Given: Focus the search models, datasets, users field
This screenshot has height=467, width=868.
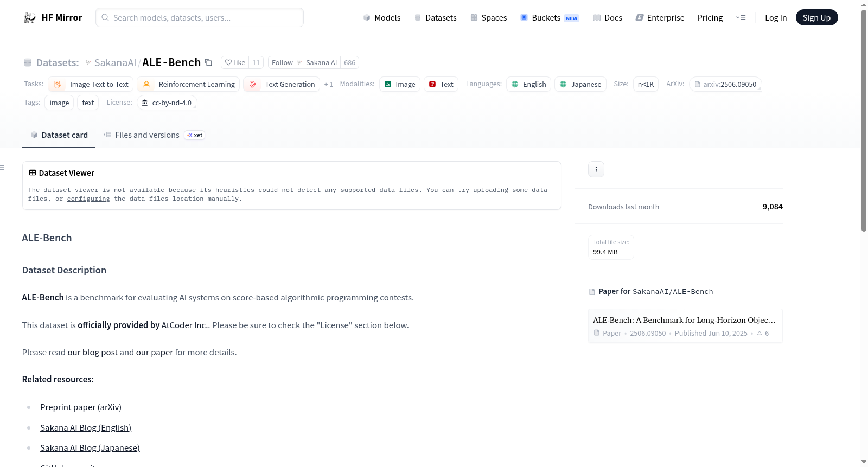Looking at the screenshot, I should pyautogui.click(x=200, y=17).
